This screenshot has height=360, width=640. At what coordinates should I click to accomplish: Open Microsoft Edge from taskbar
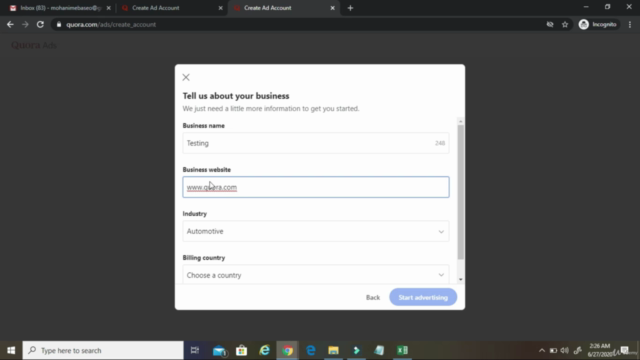click(311, 350)
